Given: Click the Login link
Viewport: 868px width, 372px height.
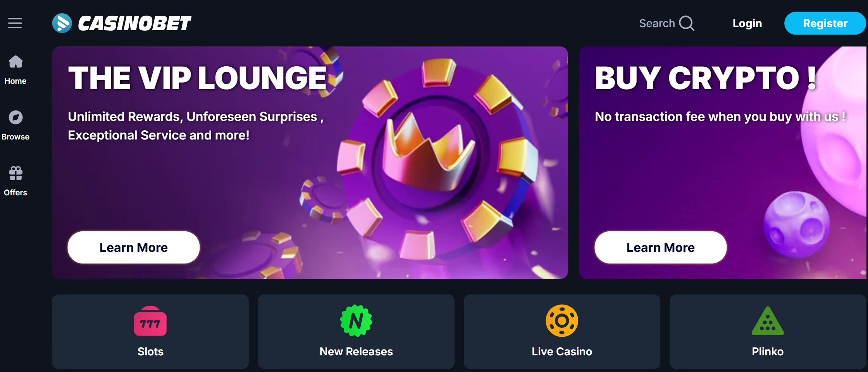Looking at the screenshot, I should [x=747, y=23].
